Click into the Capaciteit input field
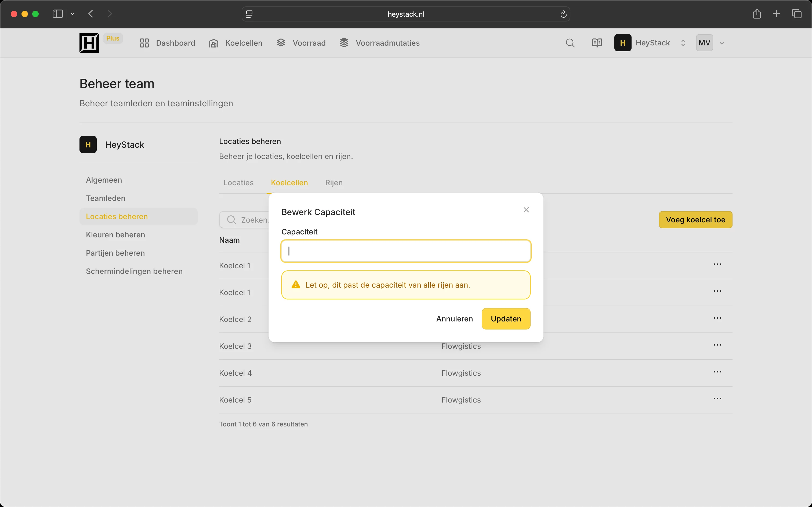This screenshot has height=507, width=812. pos(406,251)
